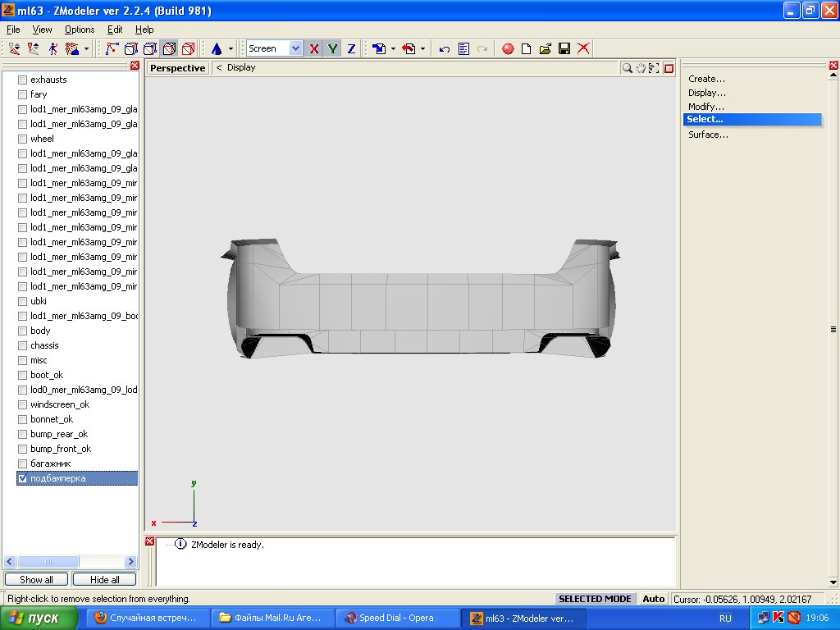Click the open folder icon in toolbar
Viewport: 840px width, 630px height.
click(546, 48)
